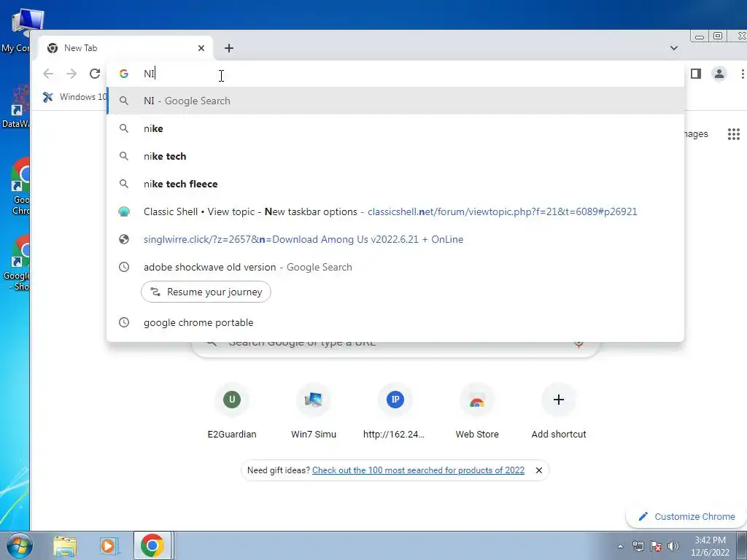The image size is (747, 560).
Task: Open the Google apps grid icon
Action: point(734,134)
